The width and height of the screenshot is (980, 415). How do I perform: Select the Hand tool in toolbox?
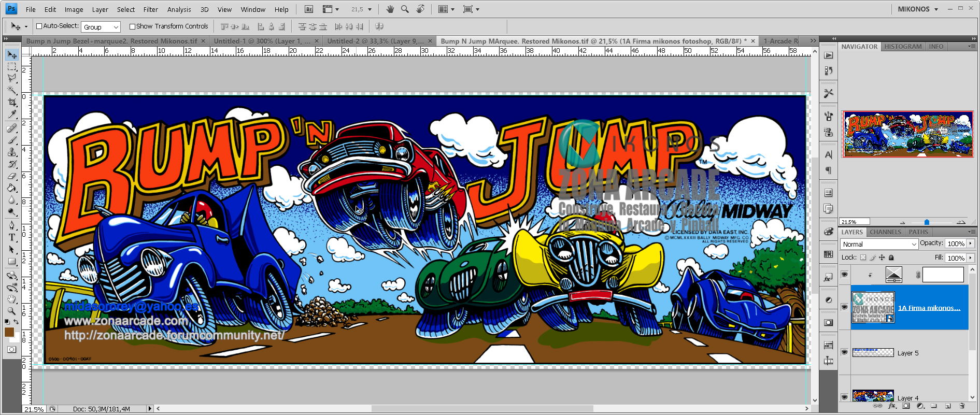[x=12, y=299]
